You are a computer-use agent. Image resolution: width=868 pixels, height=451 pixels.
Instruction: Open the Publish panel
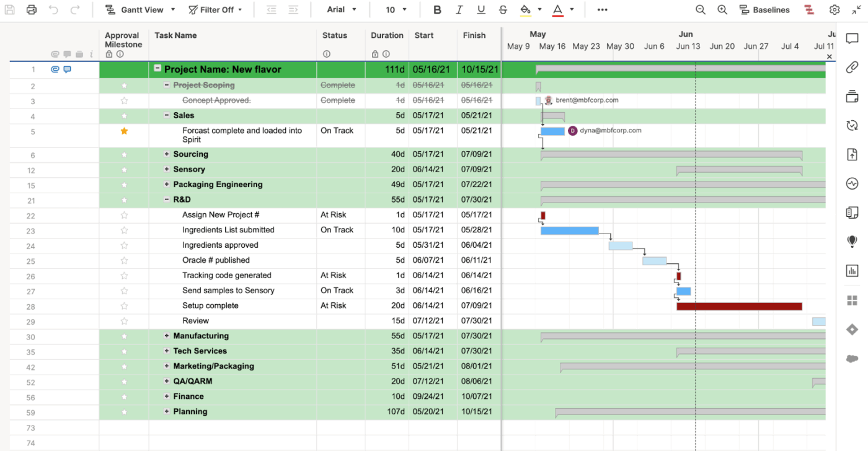point(852,154)
